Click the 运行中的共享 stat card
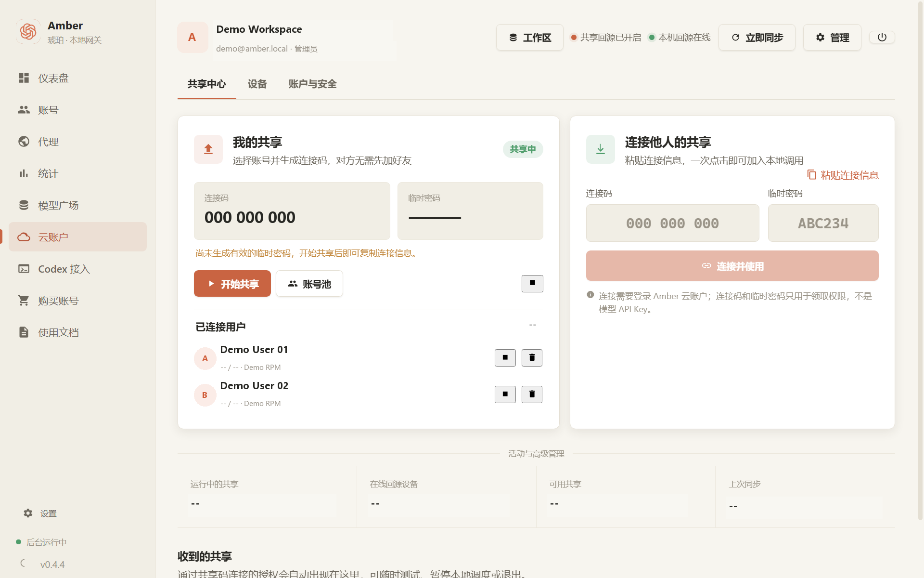 [267, 497]
